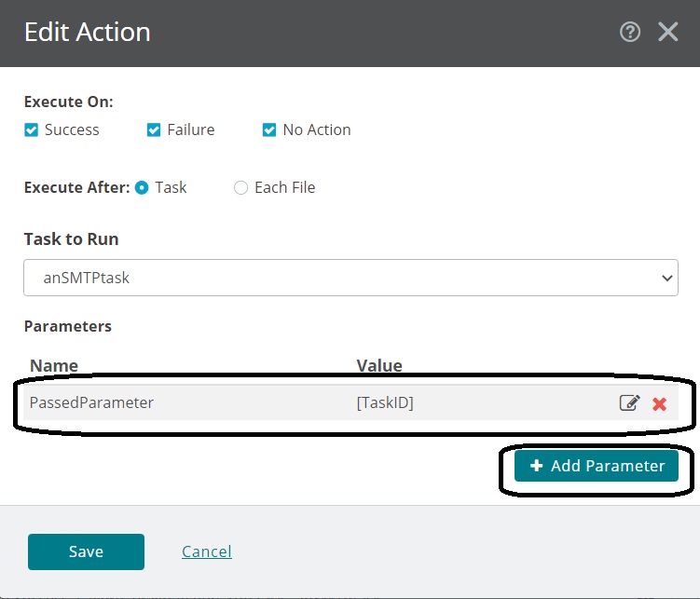The image size is (700, 599).
Task: Select the PassedParameter name cell
Action: tap(91, 402)
